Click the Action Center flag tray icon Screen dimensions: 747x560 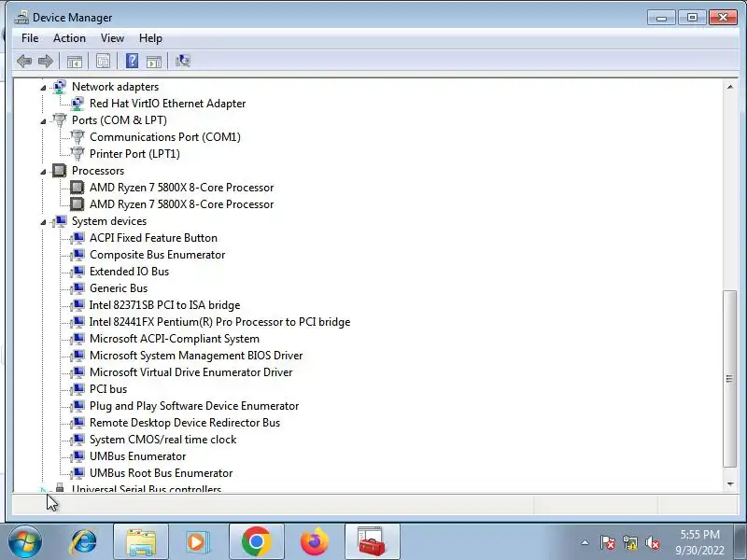point(608,542)
